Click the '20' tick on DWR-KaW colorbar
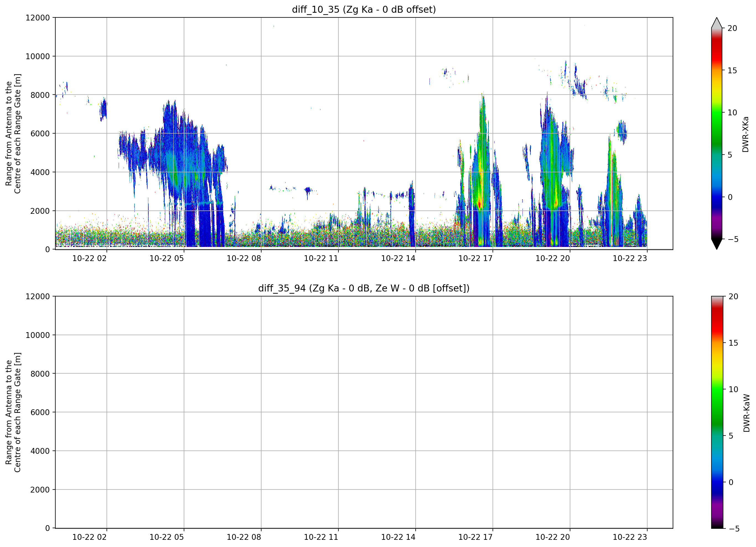The width and height of the screenshot is (756, 547). click(x=733, y=296)
